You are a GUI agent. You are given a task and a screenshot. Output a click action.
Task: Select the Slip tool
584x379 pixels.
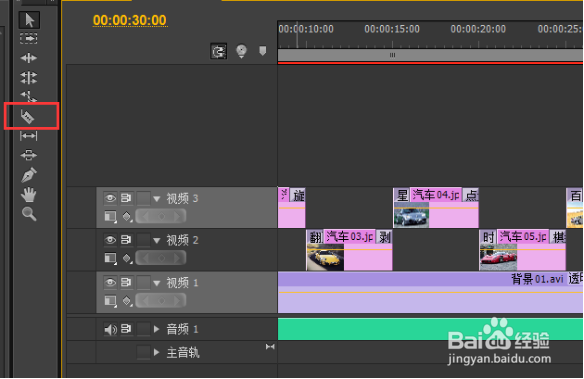coord(29,136)
